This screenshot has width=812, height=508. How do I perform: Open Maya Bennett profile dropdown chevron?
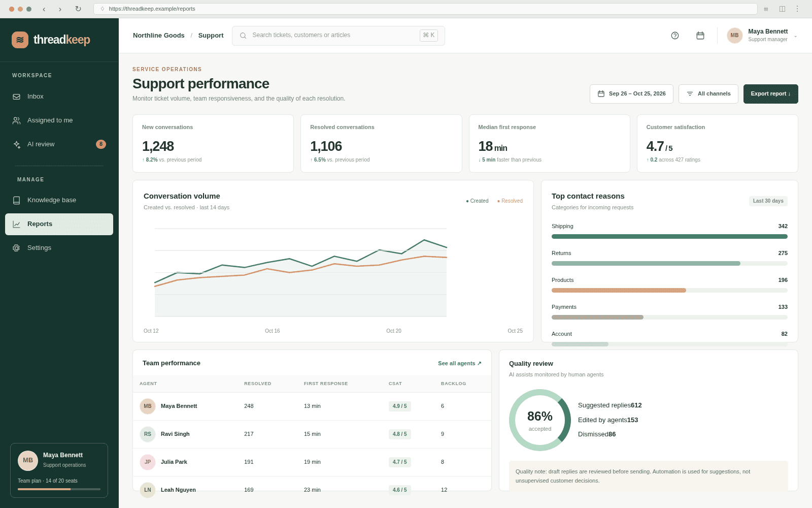coord(795,36)
